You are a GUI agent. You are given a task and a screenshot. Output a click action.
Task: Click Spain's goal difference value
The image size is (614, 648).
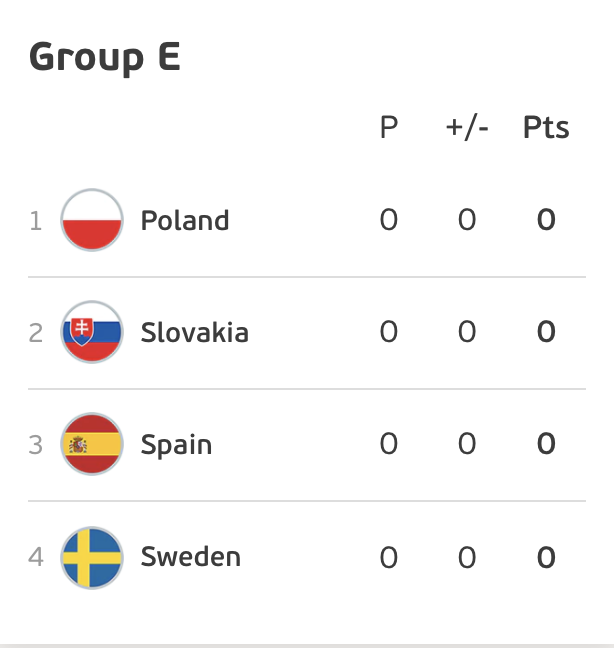tap(467, 444)
